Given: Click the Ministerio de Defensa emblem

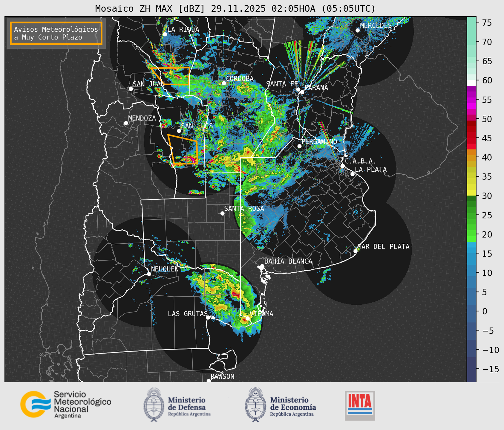Looking at the screenshot, I should [154, 405].
